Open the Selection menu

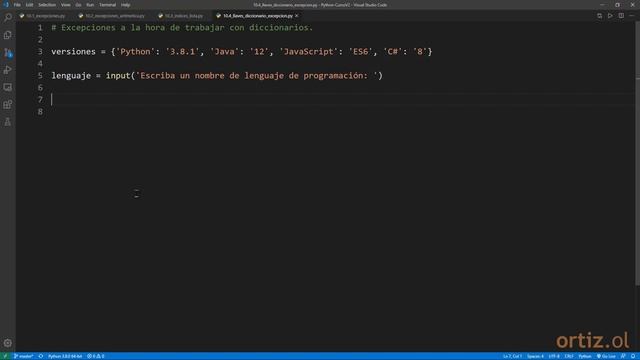pyautogui.click(x=47, y=5)
